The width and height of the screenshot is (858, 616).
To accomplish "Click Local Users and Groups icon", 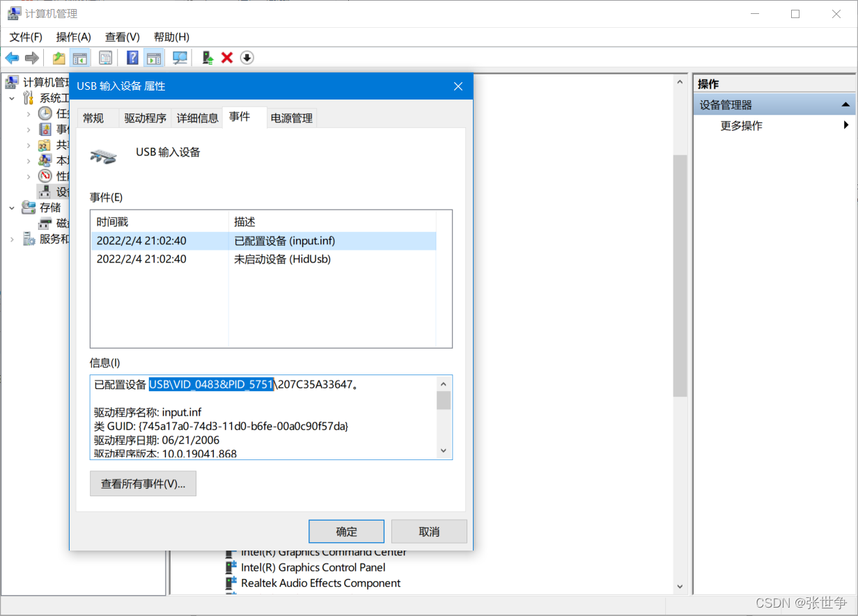I will (45, 160).
